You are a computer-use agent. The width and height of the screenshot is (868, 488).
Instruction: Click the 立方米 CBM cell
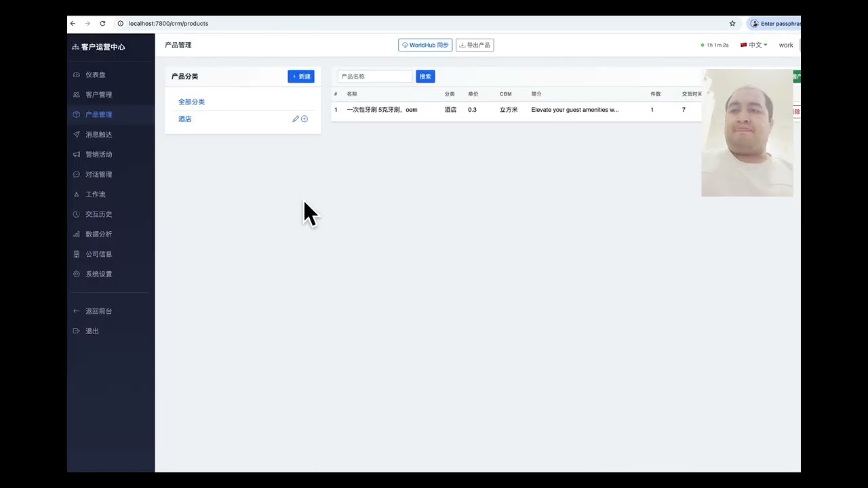(509, 110)
